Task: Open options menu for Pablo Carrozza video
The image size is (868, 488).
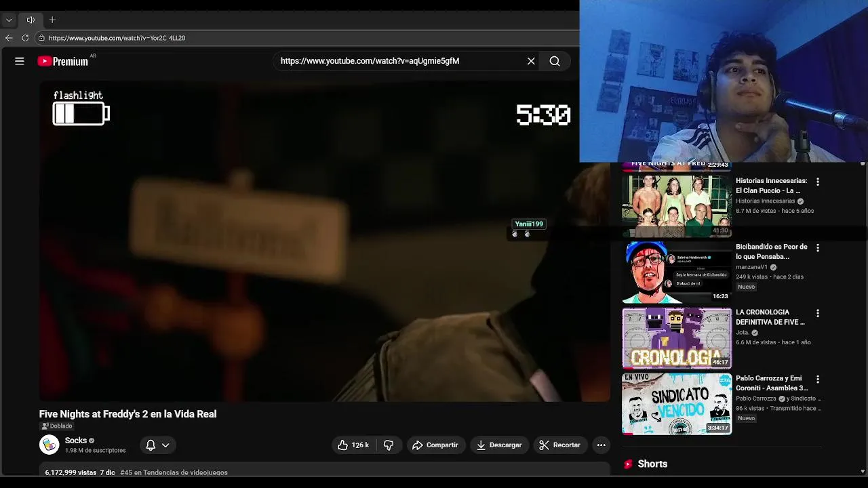Action: (817, 379)
